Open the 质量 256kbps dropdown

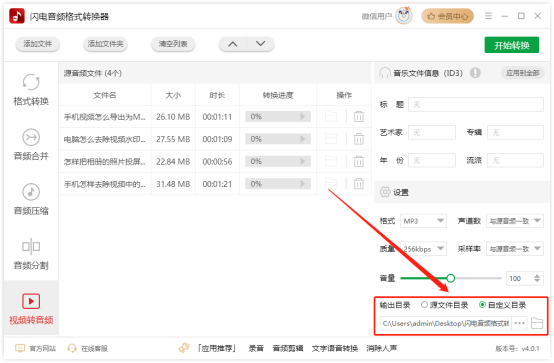[x=423, y=249]
